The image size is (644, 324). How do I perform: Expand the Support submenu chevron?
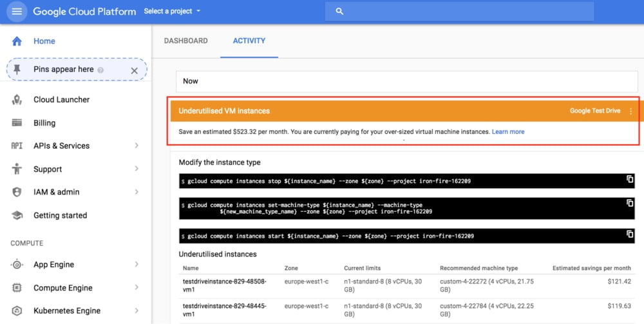[137, 168]
